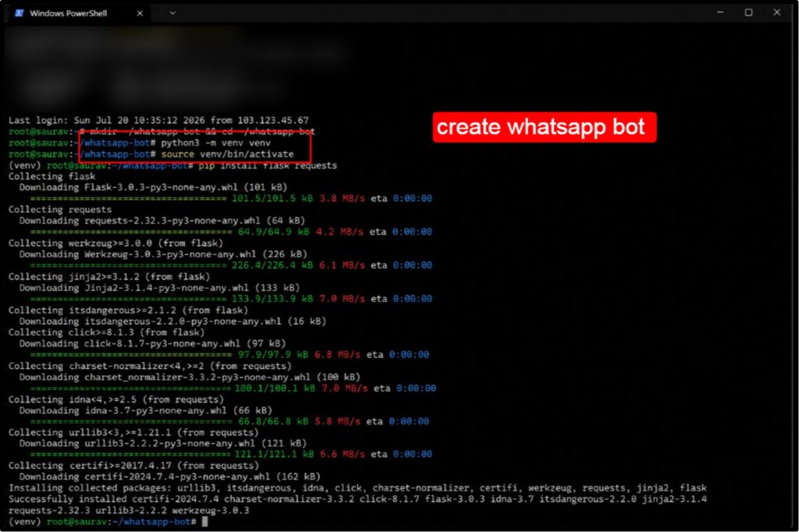799x532 pixels.
Task: Click the 'Collecting werkzeug>=3.0.0' line
Action: (x=115, y=243)
